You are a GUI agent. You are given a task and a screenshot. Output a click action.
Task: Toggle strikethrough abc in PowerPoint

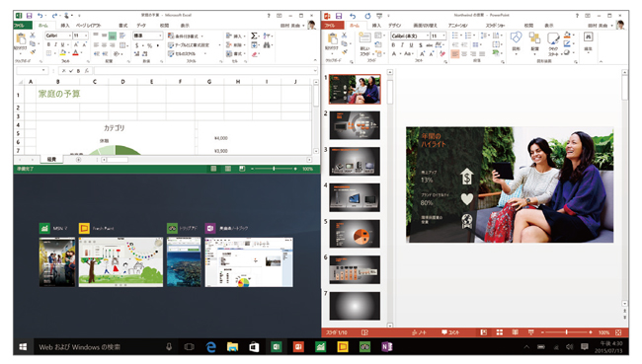429,45
